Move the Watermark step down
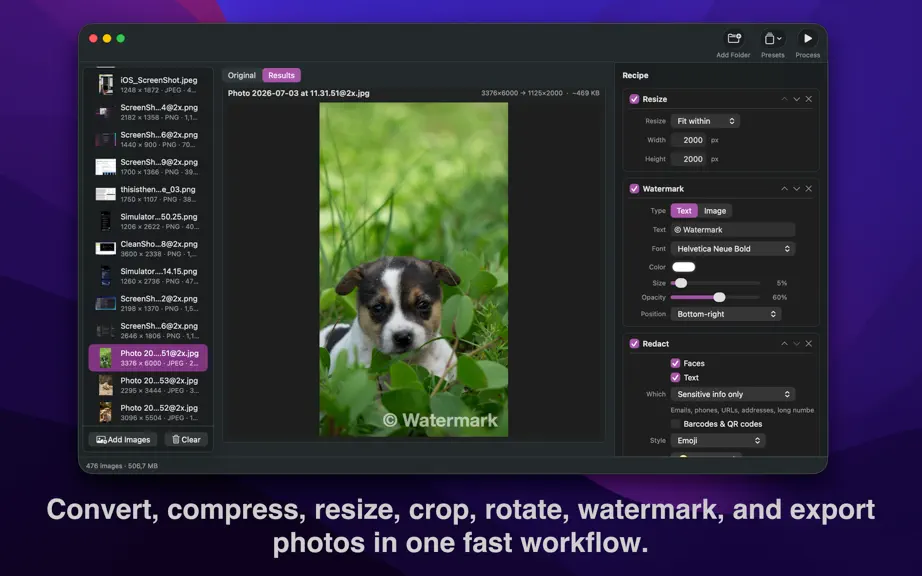This screenshot has height=576, width=922. [x=796, y=189]
